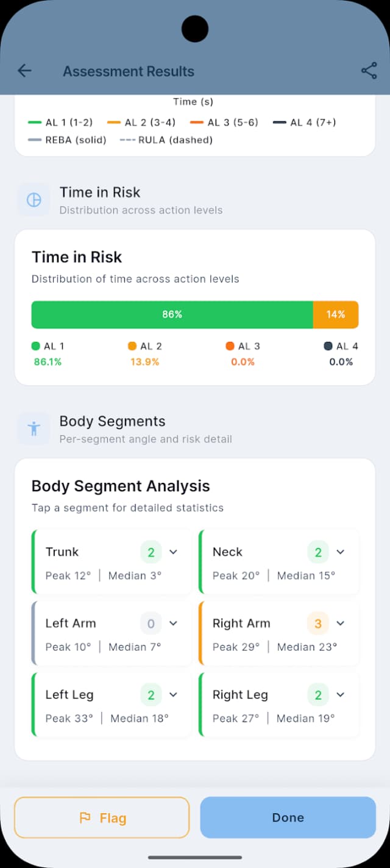
Task: Tap the Time in Risk pie chart icon
Action: [x=34, y=200]
